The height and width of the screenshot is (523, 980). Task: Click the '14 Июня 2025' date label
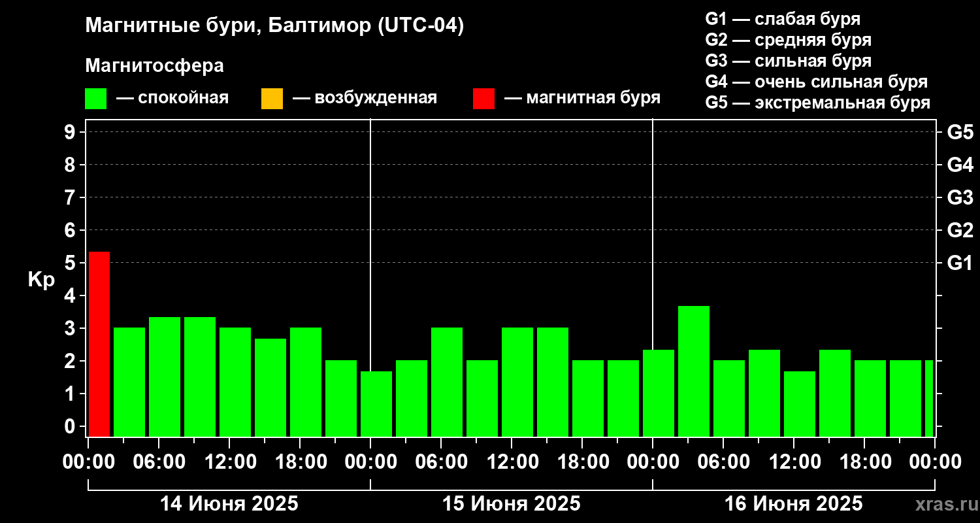(229, 504)
